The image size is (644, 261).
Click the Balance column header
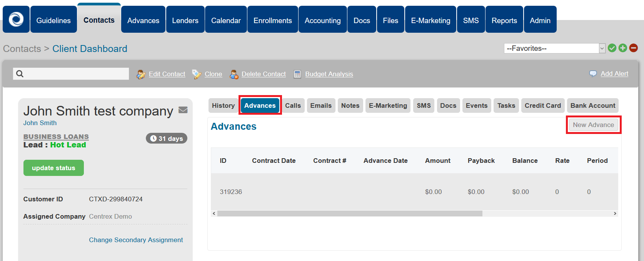click(x=525, y=161)
